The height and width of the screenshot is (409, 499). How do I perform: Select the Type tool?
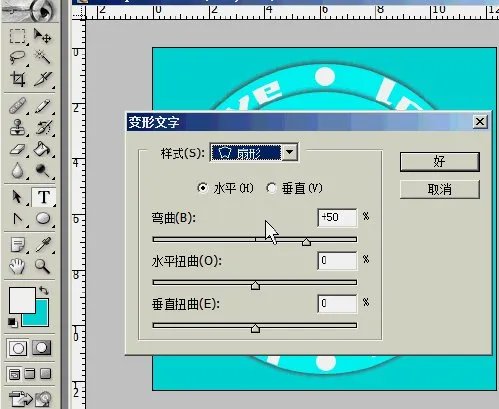[43, 197]
